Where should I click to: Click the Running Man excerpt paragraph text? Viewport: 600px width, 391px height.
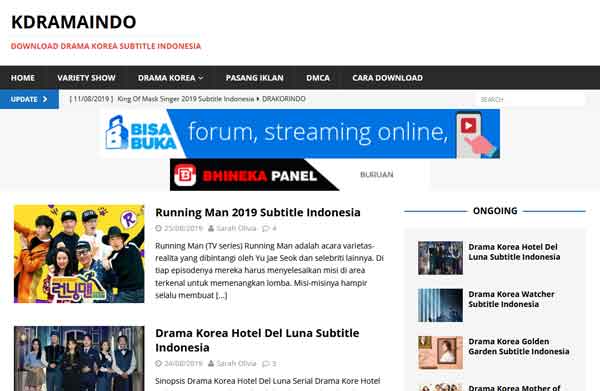[x=269, y=270]
